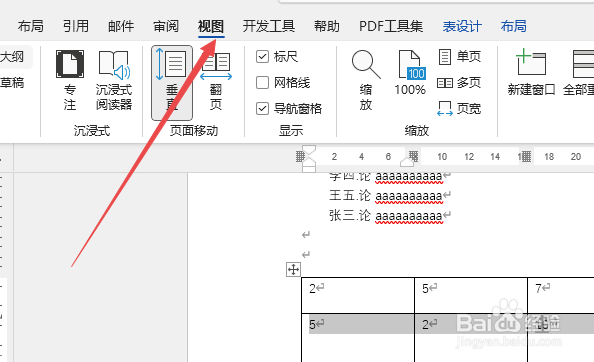Screen dimensions: 594x362
Task: Choose Multiple Pages (多页) view
Action: (x=459, y=83)
